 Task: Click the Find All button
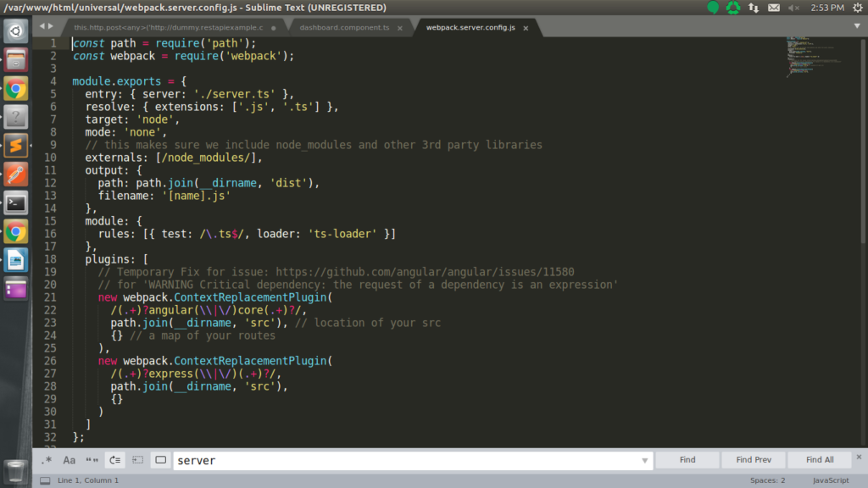820,460
